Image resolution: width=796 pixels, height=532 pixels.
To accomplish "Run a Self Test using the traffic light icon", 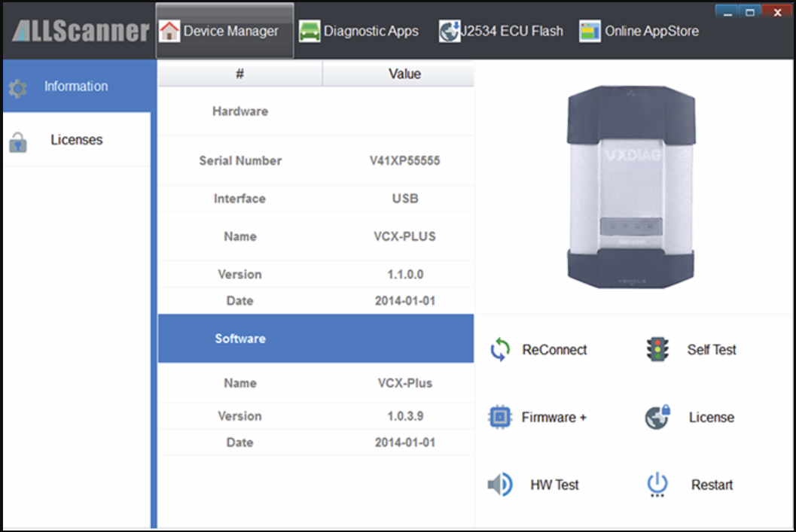I will click(x=657, y=349).
